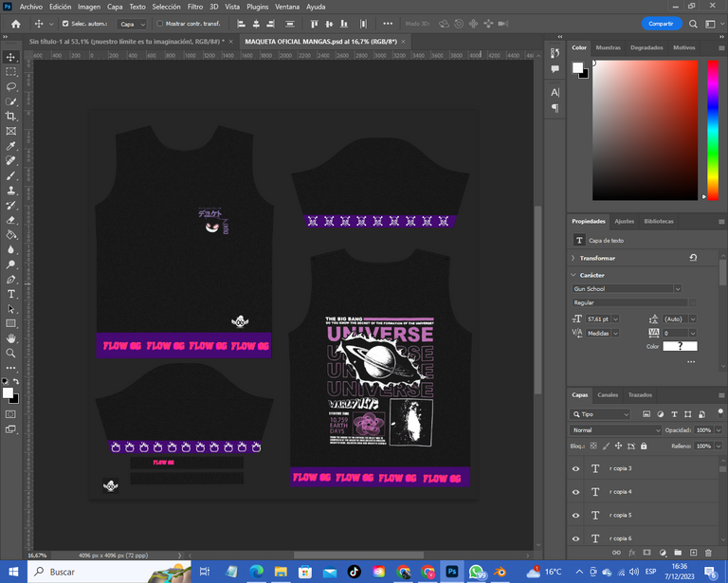
Task: Delete layer using trash icon
Action: point(707,553)
